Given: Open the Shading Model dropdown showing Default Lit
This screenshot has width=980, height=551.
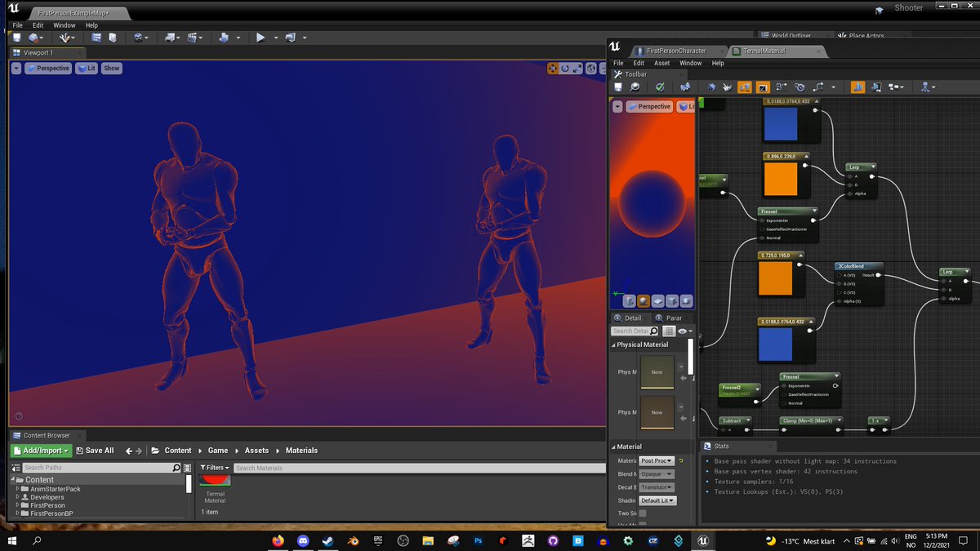Looking at the screenshot, I should pos(658,500).
